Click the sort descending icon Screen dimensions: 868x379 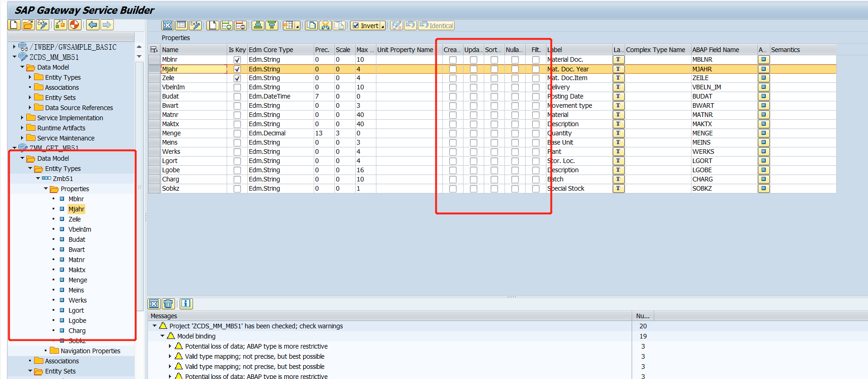pyautogui.click(x=272, y=26)
